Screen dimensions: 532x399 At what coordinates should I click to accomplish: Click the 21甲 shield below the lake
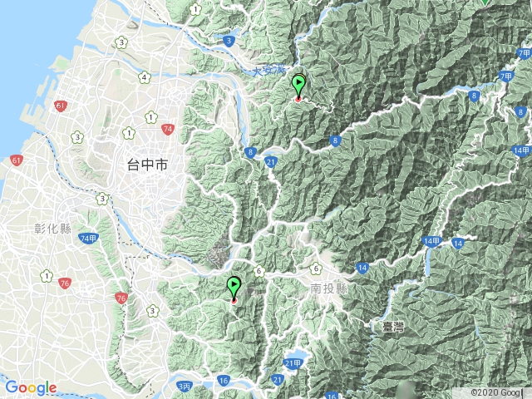tap(292, 364)
